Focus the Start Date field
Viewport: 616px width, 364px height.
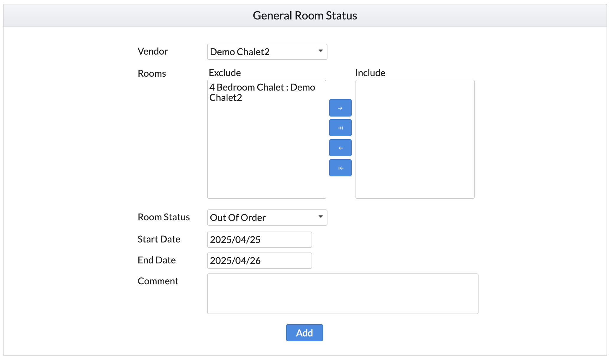coord(259,240)
